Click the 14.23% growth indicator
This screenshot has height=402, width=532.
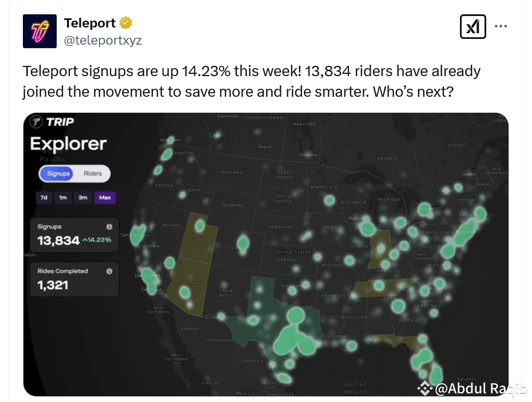click(97, 240)
